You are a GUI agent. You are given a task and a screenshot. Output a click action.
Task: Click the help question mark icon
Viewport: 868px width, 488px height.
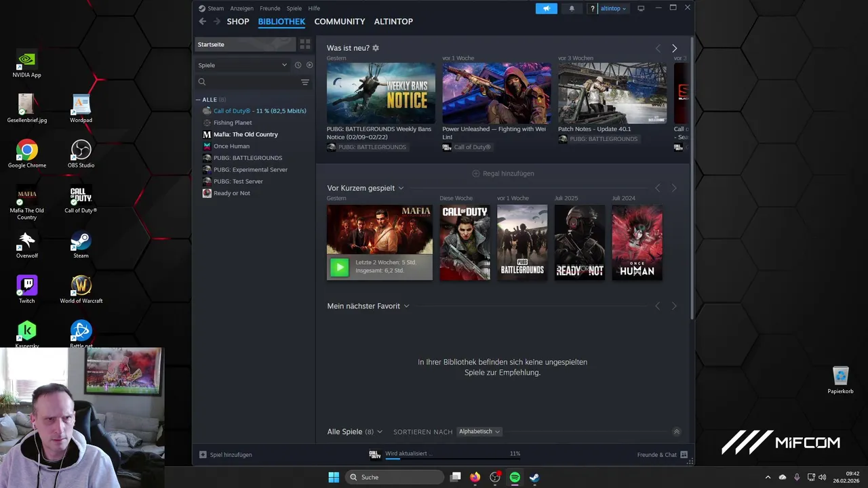(592, 8)
